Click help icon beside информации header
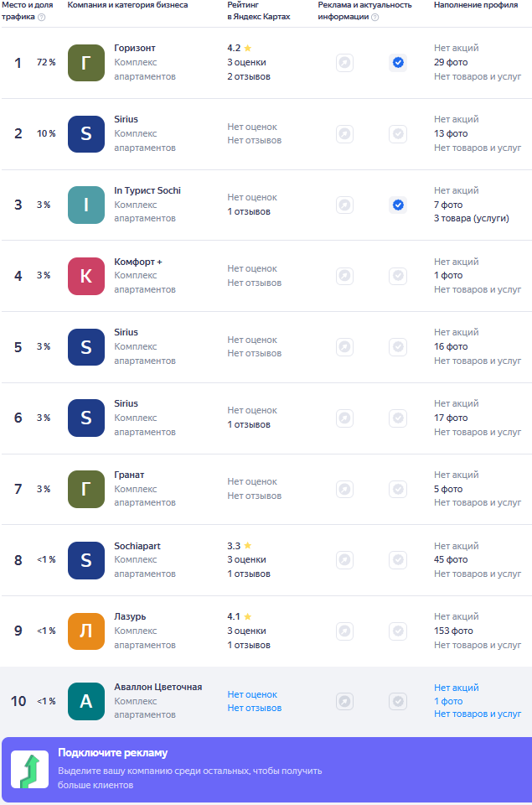Viewport: 532px width, 805px height. click(375, 17)
